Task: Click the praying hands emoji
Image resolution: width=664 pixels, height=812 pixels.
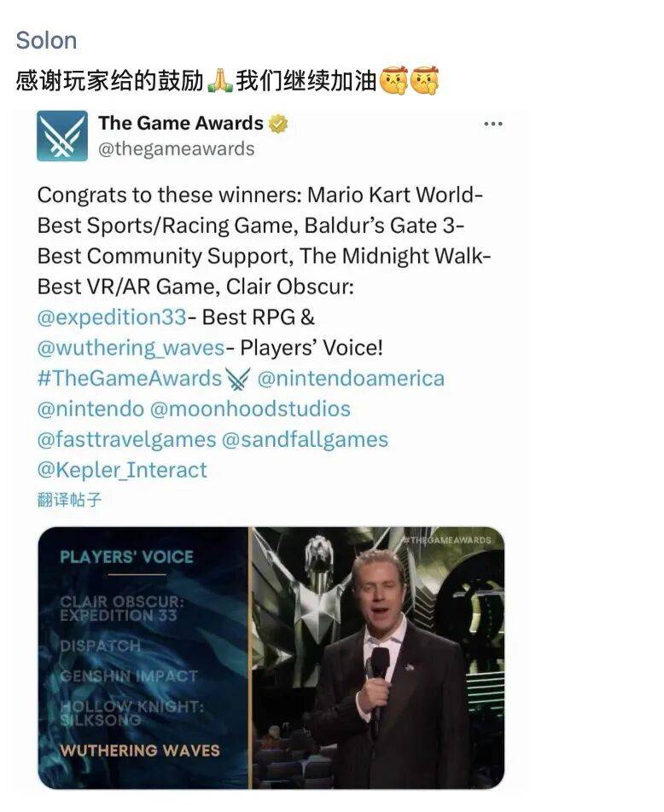Action: [220, 81]
